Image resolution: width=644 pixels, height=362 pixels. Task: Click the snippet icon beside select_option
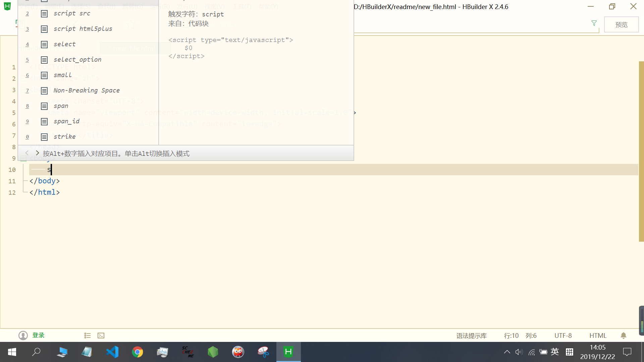[44, 60]
